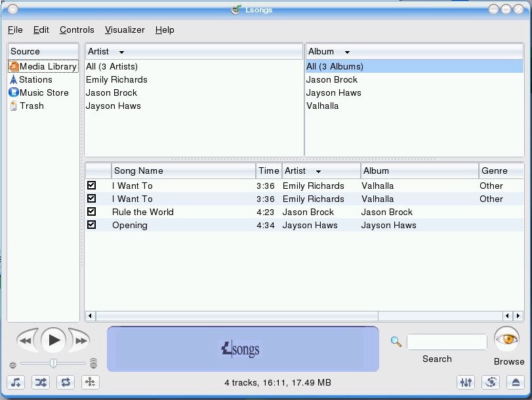Toggle shuffle playback icon
Screen dimensions: 532x400
(x=41, y=382)
